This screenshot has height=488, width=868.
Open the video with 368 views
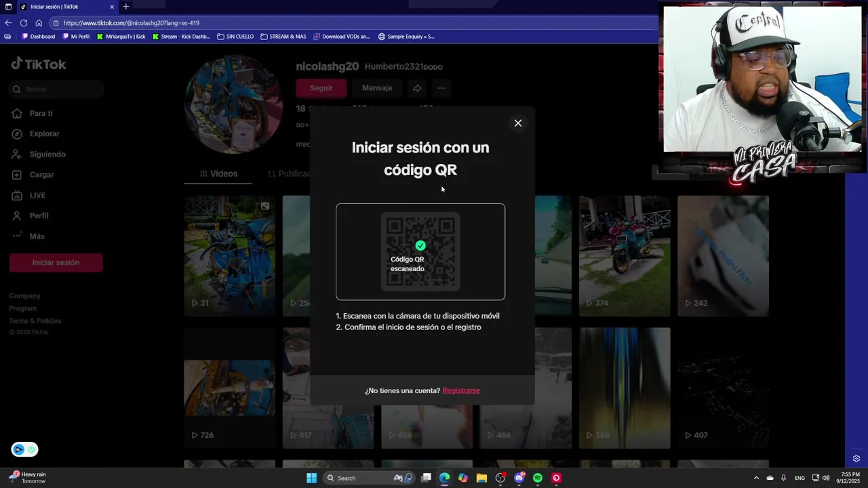coord(625,388)
